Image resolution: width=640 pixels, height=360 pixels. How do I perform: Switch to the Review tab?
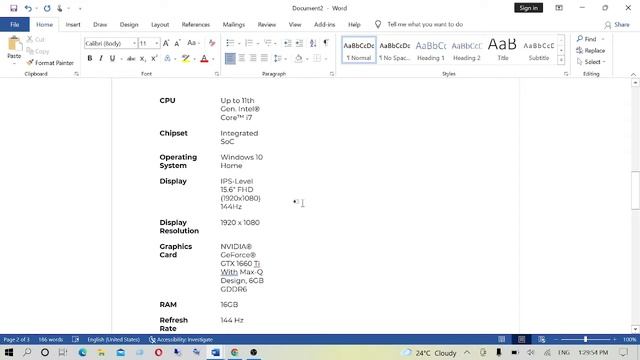tap(267, 24)
